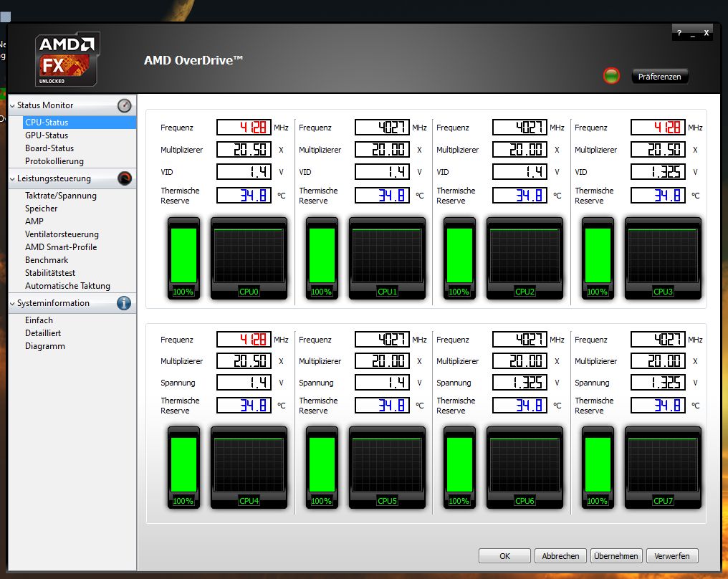The image size is (728, 579).
Task: Click the CPU3 100% load bar
Action: [598, 258]
